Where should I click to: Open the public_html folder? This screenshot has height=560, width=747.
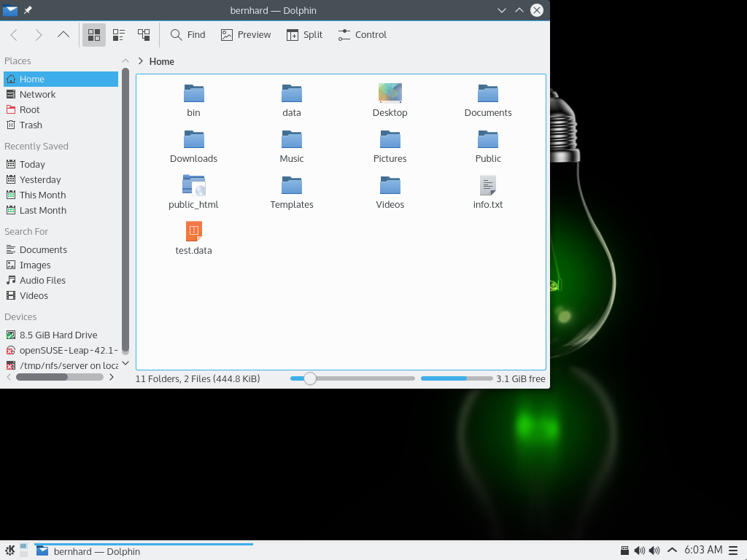point(193,185)
